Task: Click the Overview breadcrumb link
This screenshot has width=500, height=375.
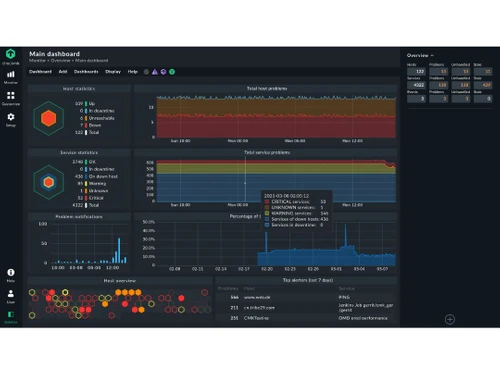Action: tap(61, 61)
